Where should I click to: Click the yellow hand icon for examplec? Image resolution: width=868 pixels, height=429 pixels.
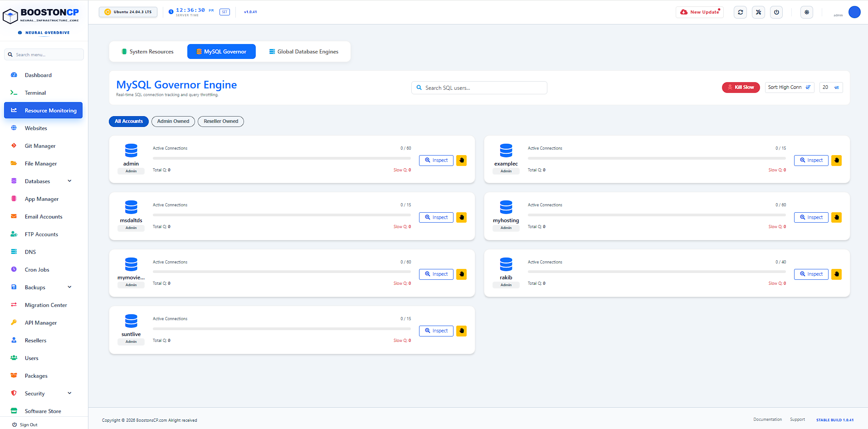coord(837,160)
